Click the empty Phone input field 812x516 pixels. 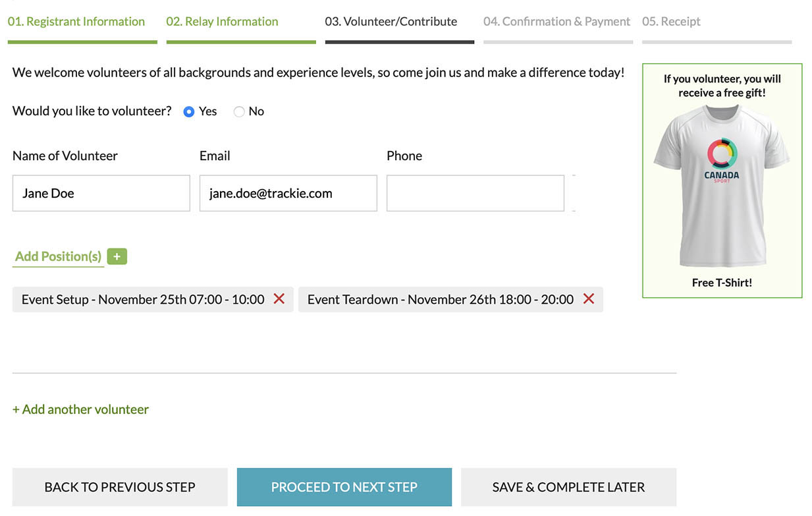(x=475, y=193)
